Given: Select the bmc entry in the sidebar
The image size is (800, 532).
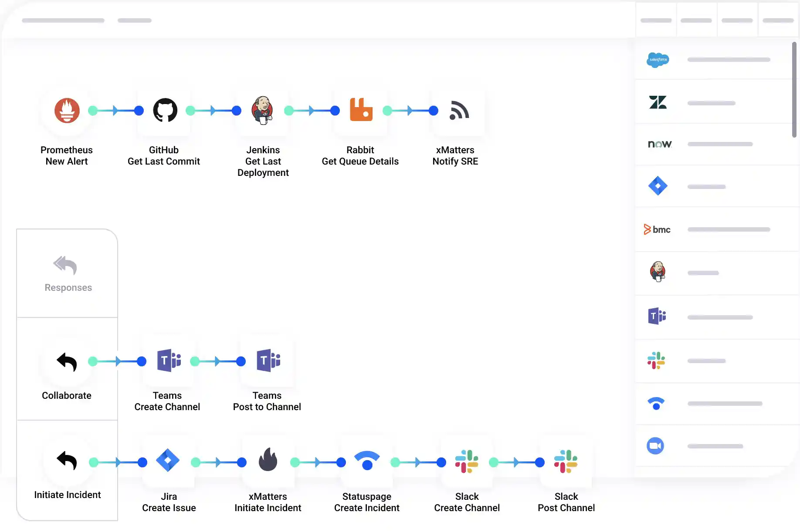Looking at the screenshot, I should (657, 229).
